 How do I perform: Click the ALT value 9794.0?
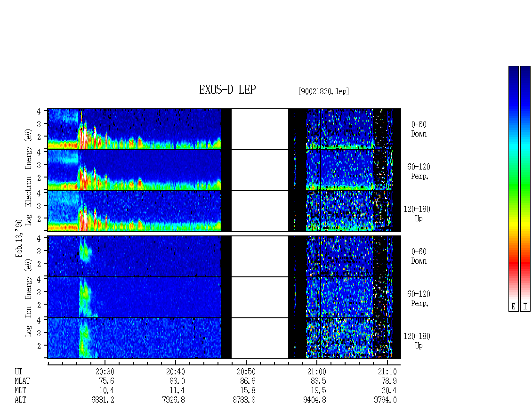(x=385, y=400)
